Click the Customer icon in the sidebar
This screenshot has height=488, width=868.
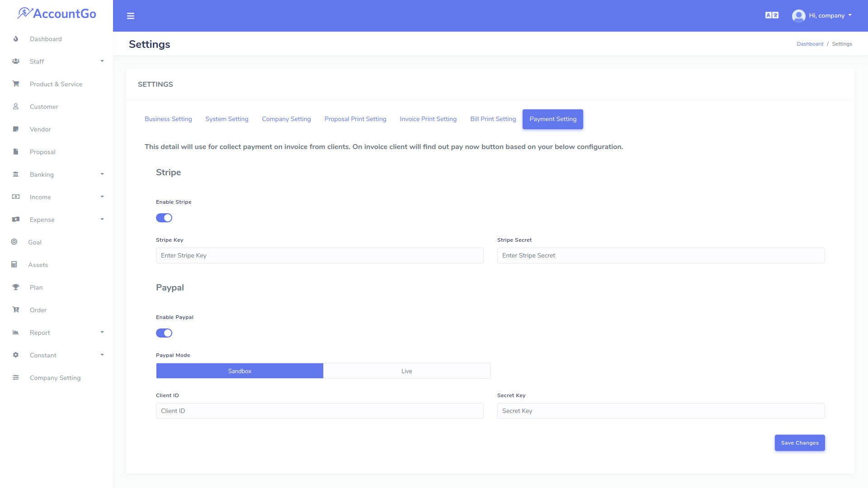16,107
